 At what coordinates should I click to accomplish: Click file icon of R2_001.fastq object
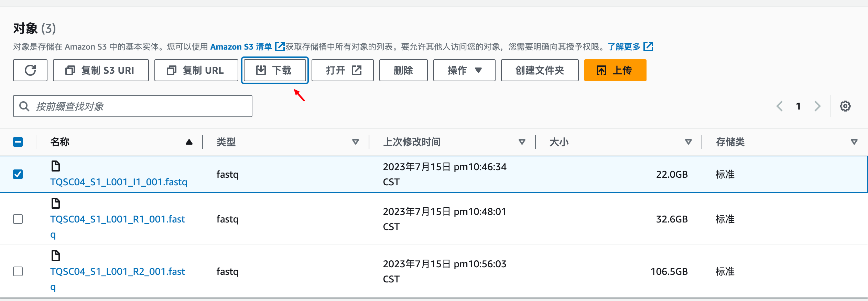point(55,256)
